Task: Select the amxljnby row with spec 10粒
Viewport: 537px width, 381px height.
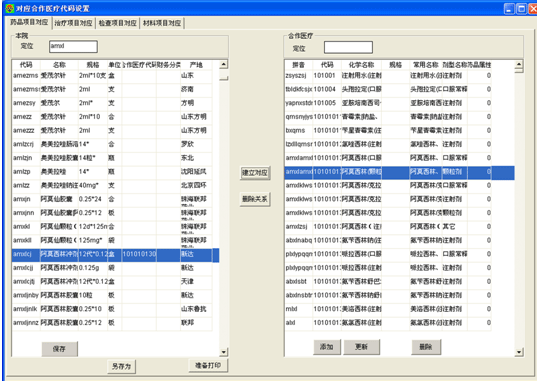Action: (112, 295)
